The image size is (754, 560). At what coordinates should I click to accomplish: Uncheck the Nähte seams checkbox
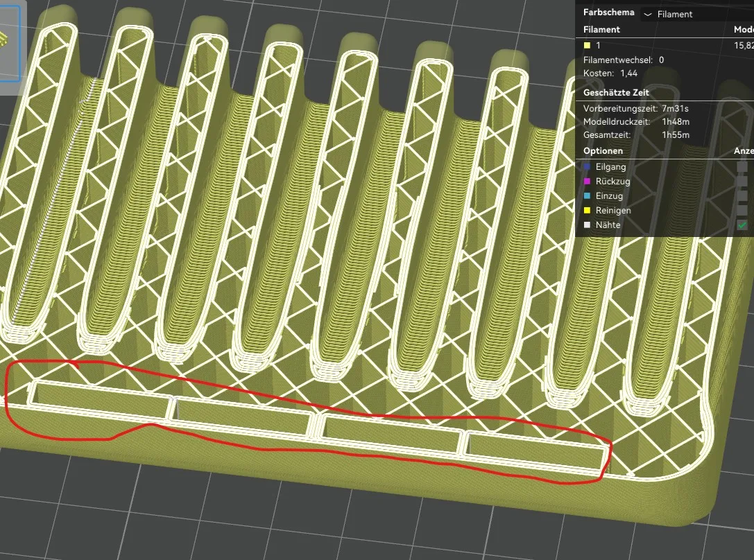point(742,225)
